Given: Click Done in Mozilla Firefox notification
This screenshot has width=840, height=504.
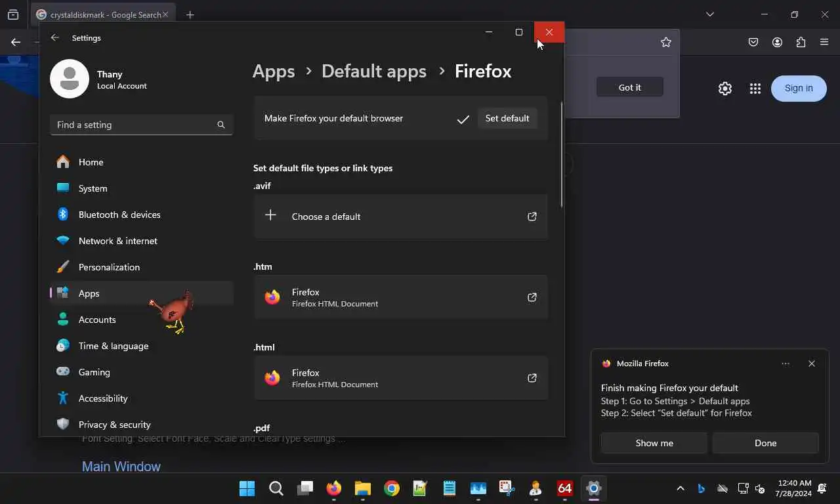Looking at the screenshot, I should 765,443.
